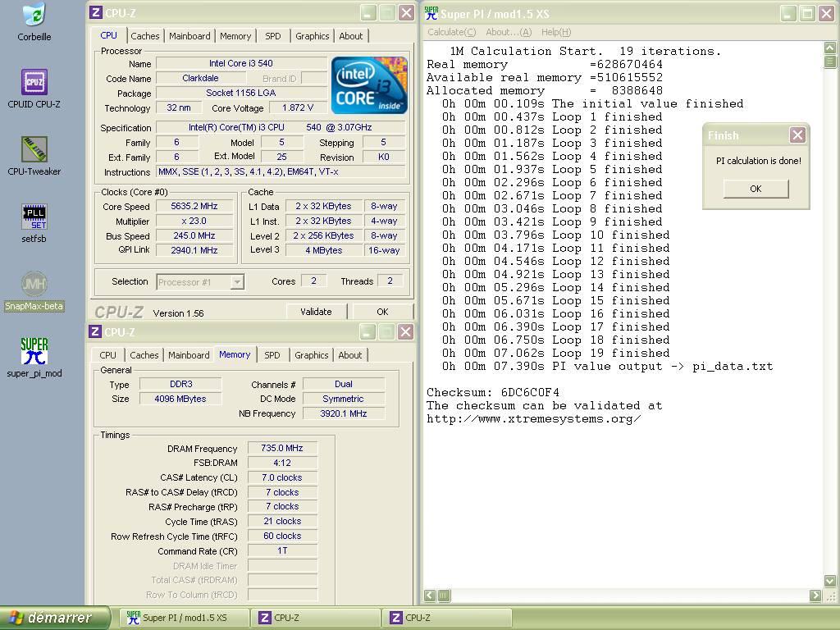Click Super PI scroll down arrow

pyautogui.click(x=830, y=581)
